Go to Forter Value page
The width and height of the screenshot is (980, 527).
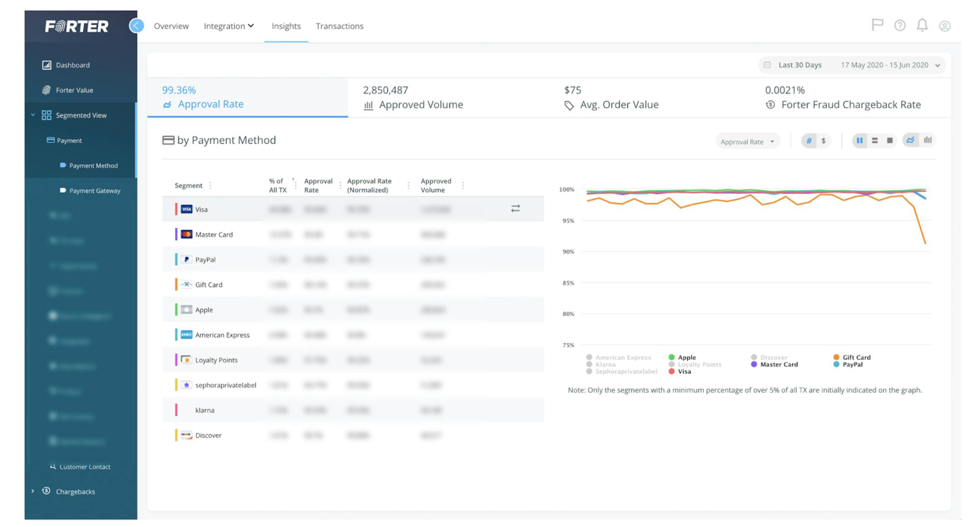[74, 90]
